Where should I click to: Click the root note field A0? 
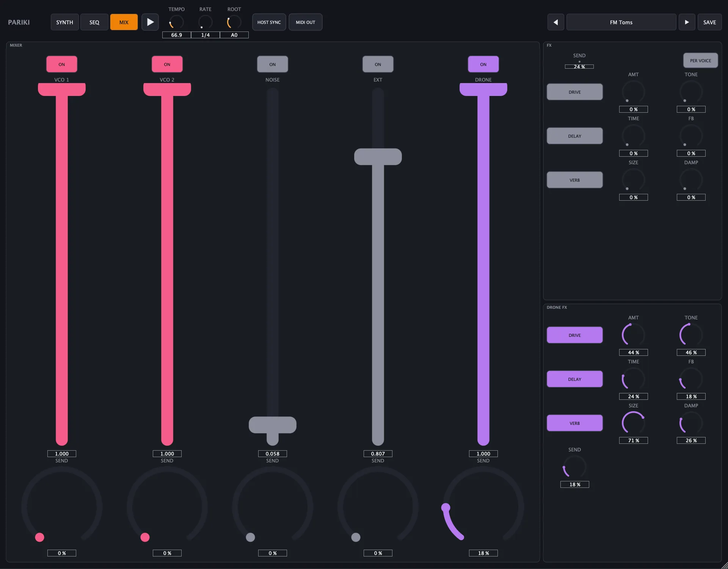coord(234,35)
